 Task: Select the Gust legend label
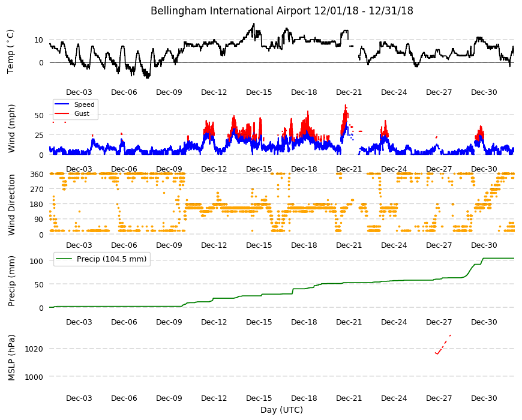pyautogui.click(x=82, y=113)
